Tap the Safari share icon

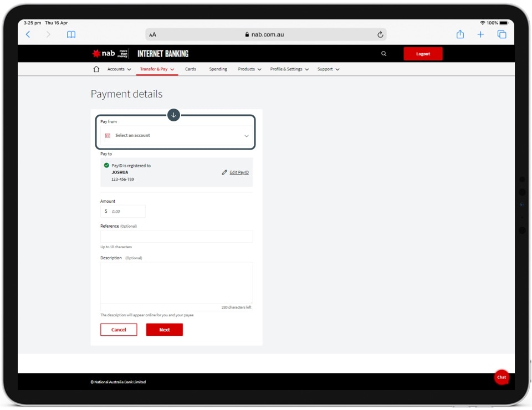(460, 34)
